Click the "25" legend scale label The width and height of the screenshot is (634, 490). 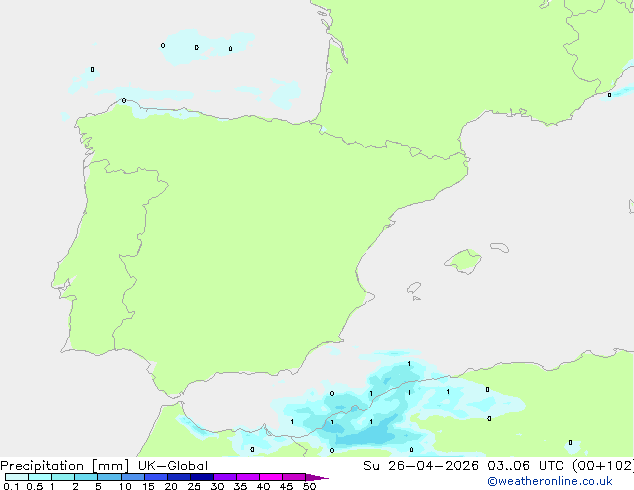pyautogui.click(x=194, y=486)
